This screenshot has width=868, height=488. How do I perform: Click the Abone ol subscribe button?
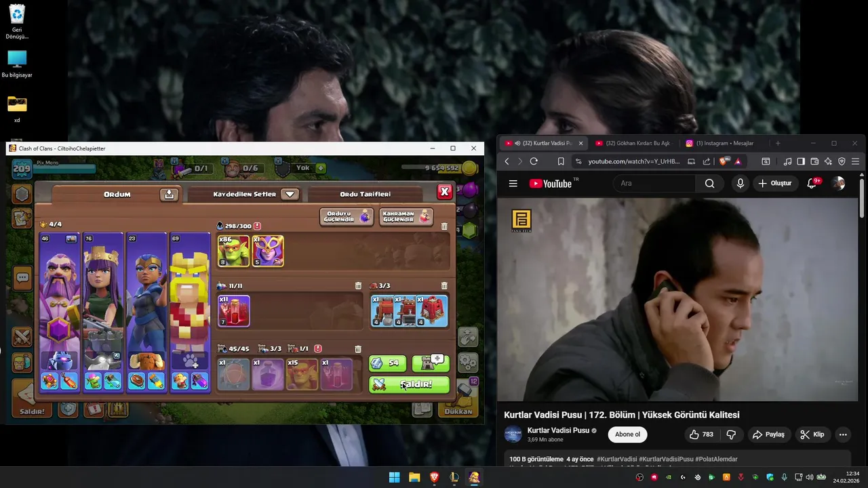[627, 434]
